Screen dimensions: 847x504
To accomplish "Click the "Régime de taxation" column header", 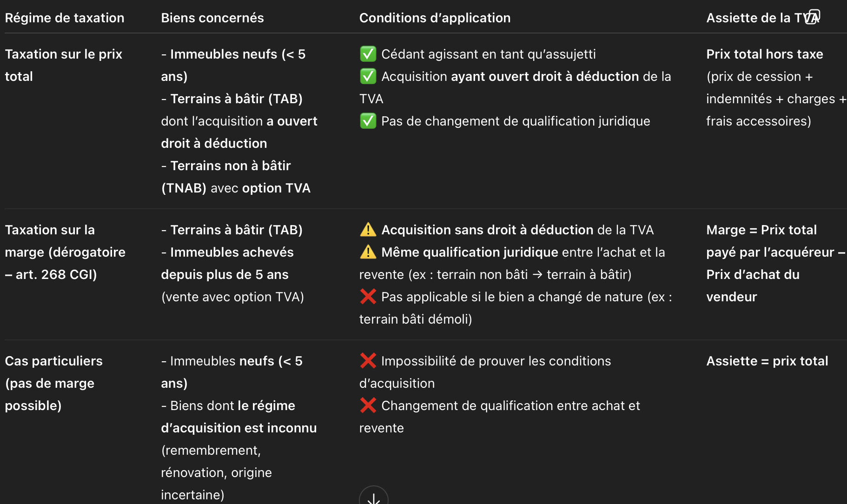I will coord(65,18).
